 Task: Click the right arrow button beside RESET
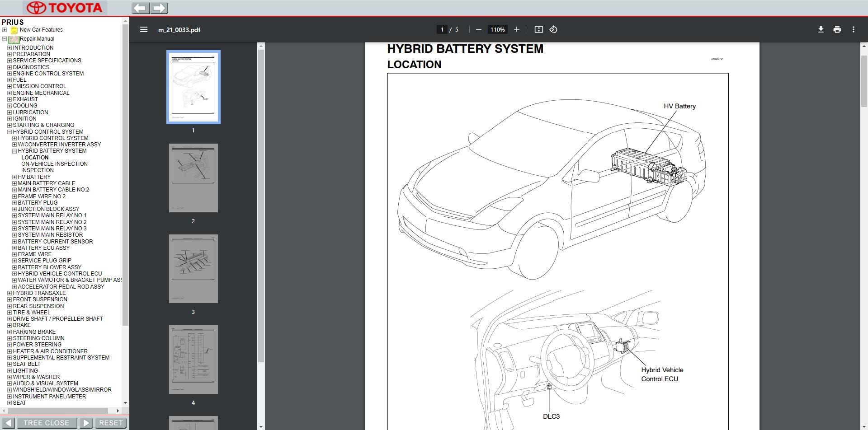(x=85, y=423)
